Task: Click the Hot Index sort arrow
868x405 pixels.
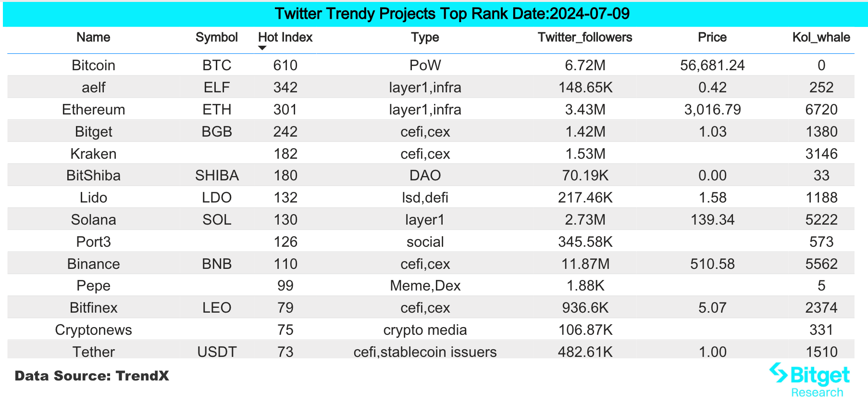Action: (262, 48)
